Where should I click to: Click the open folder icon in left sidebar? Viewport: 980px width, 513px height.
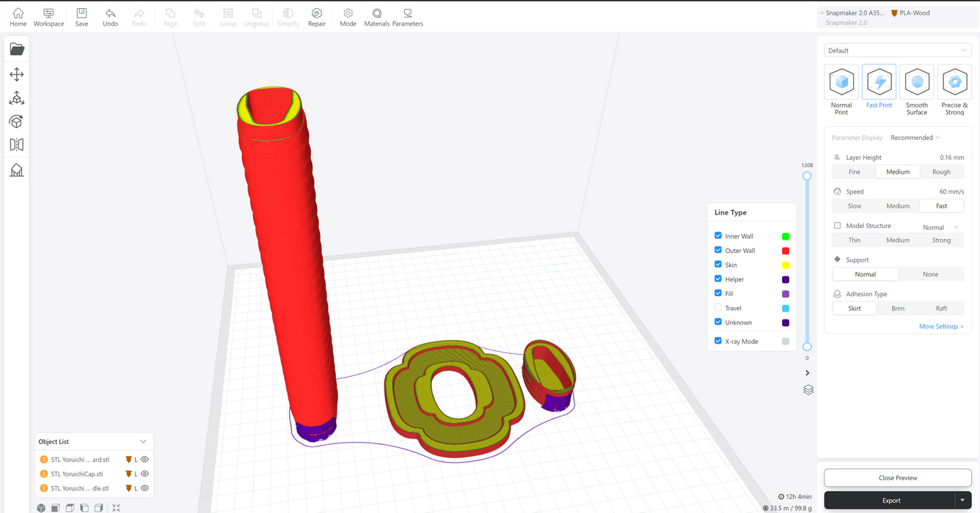(x=17, y=49)
